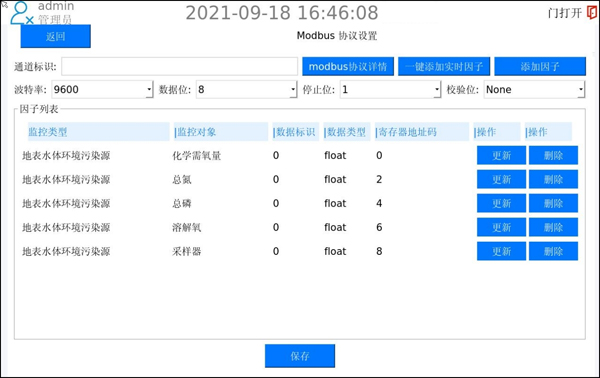This screenshot has height=378, width=600.
Task: Focus the 通道标识 input field
Action: point(179,67)
